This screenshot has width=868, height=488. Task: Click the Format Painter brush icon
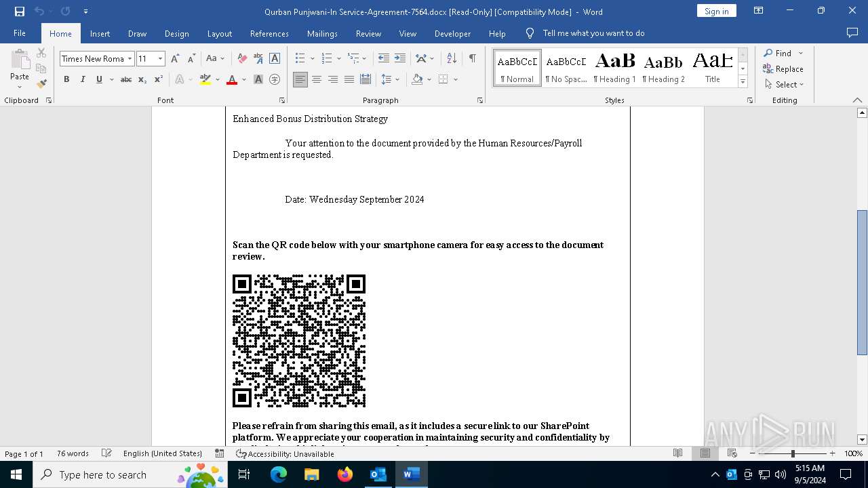pyautogui.click(x=41, y=84)
